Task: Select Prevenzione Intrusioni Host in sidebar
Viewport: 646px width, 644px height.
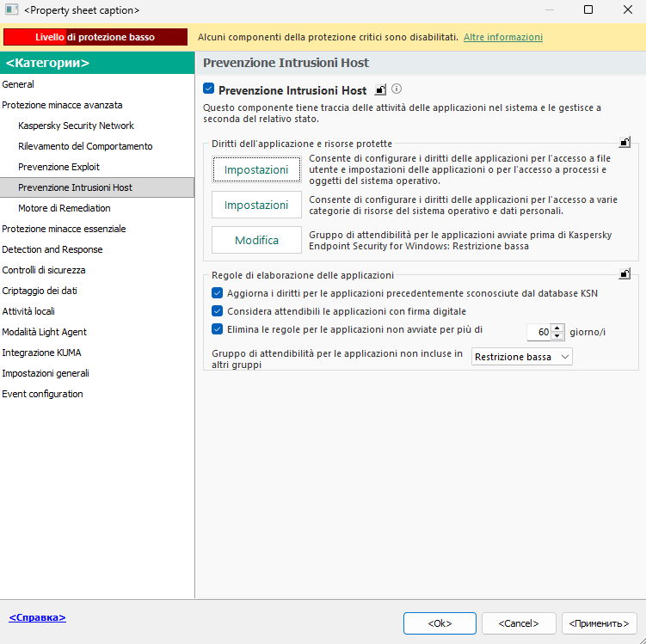Action: pos(97,187)
